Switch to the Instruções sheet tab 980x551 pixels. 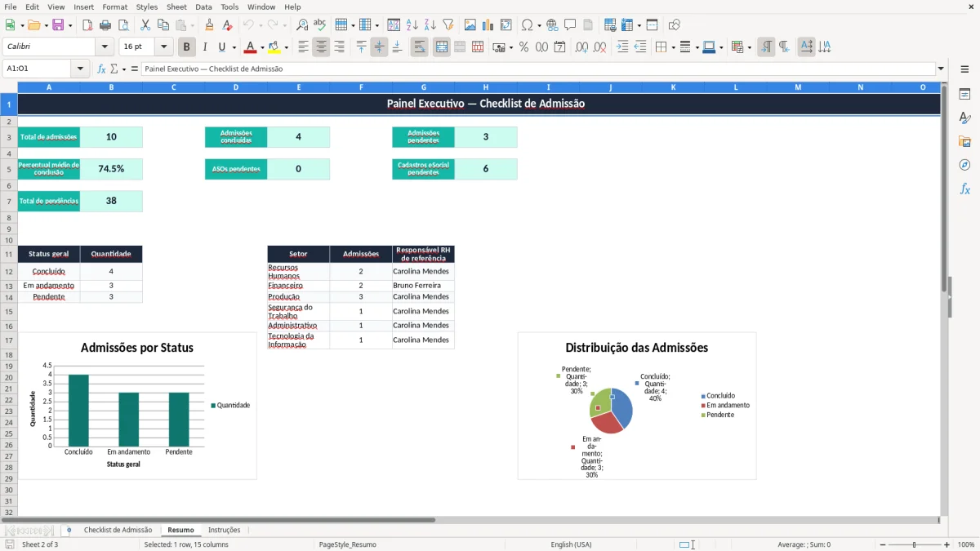pyautogui.click(x=224, y=530)
